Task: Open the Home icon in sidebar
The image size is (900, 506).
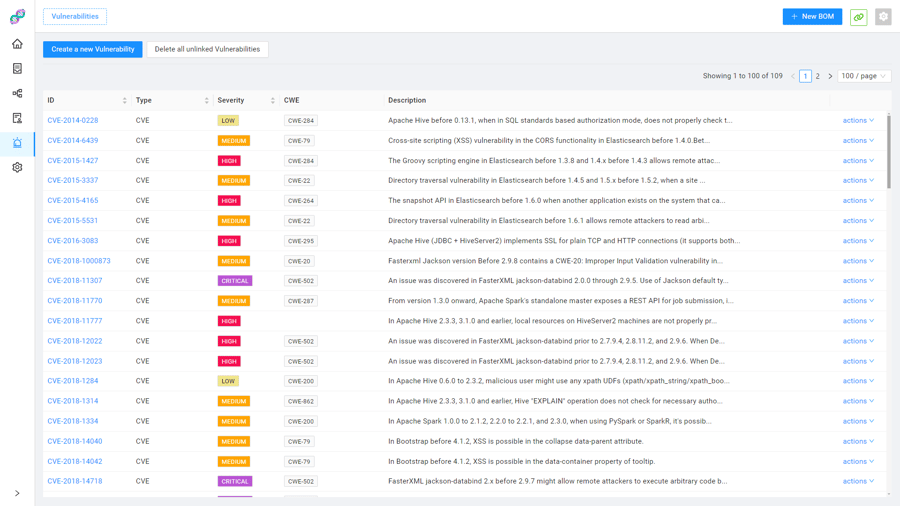Action: 17,44
